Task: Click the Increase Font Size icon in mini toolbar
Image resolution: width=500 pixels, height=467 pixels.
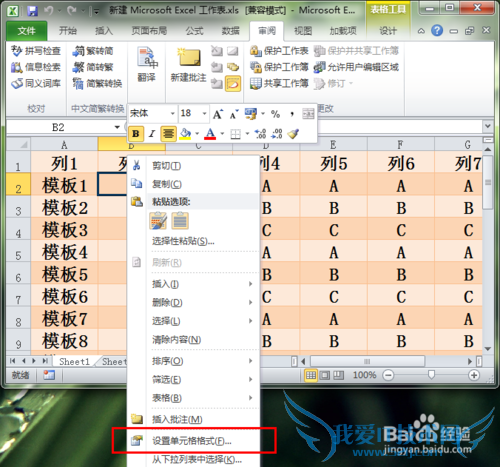Action: tap(218, 114)
